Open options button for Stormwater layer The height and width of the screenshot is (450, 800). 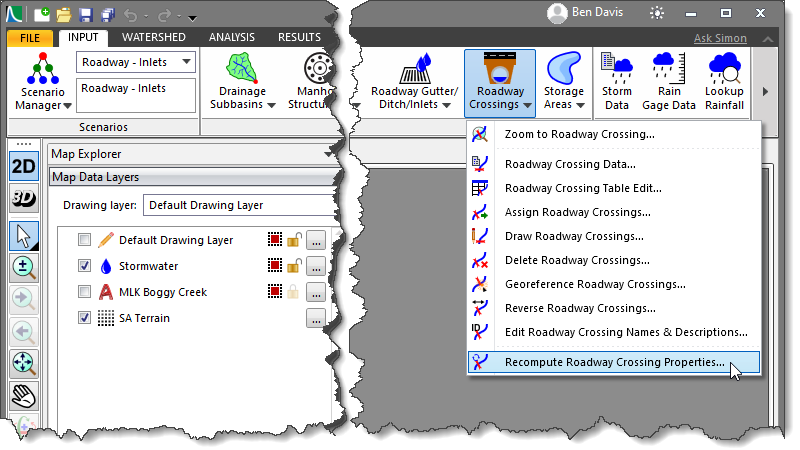coord(316,266)
